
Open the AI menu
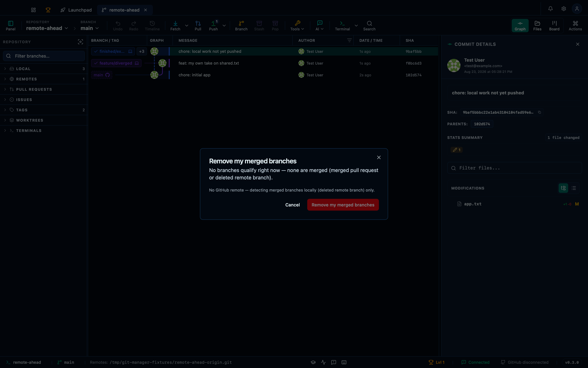pos(320,26)
